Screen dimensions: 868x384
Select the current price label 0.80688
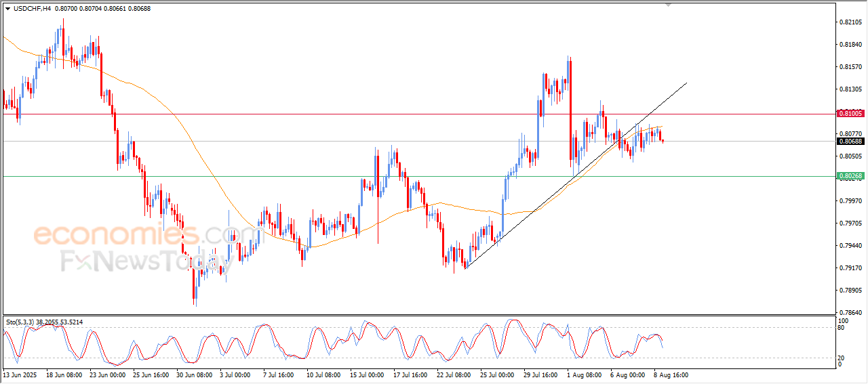click(850, 141)
